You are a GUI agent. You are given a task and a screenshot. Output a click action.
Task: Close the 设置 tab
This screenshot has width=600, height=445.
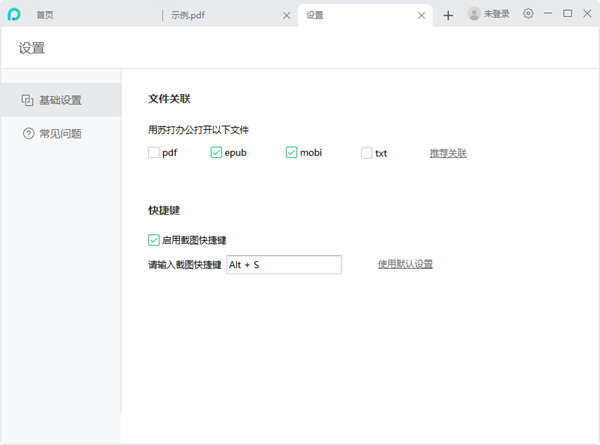coord(421,15)
